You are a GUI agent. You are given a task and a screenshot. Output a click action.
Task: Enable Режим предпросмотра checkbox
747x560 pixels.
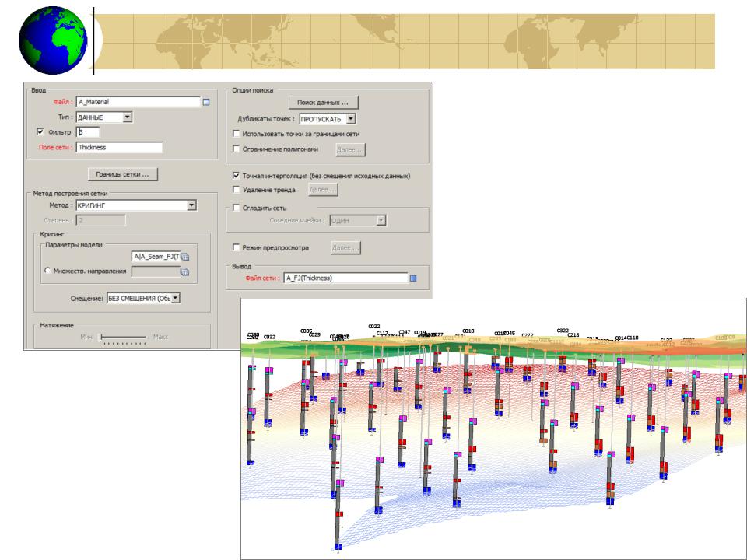pyautogui.click(x=236, y=247)
